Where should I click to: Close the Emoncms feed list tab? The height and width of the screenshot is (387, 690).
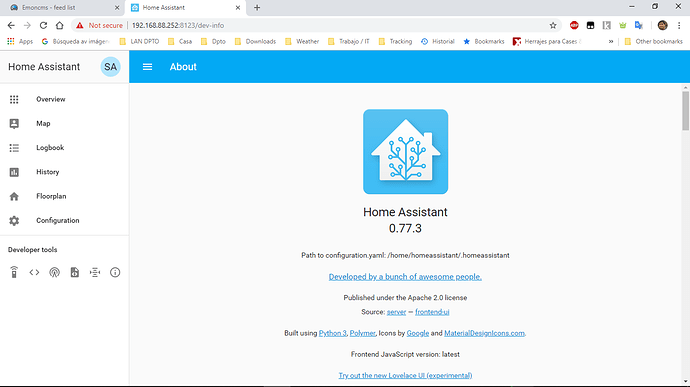(x=117, y=8)
